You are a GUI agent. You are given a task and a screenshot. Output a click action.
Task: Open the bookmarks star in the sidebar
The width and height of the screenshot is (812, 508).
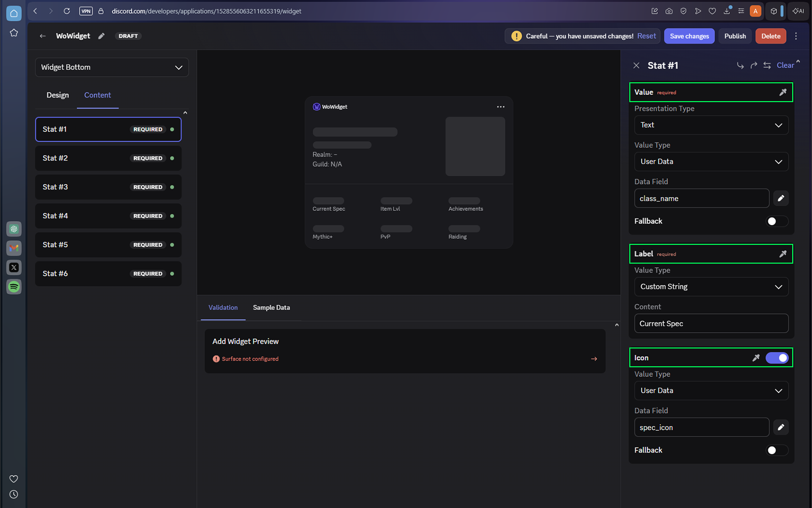(14, 33)
